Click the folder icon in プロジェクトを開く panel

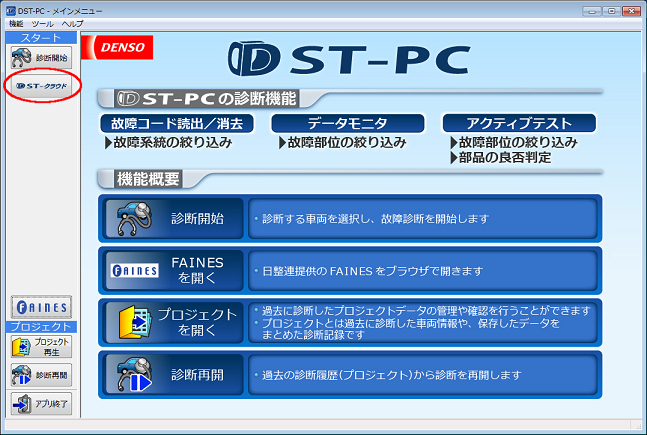coord(135,322)
